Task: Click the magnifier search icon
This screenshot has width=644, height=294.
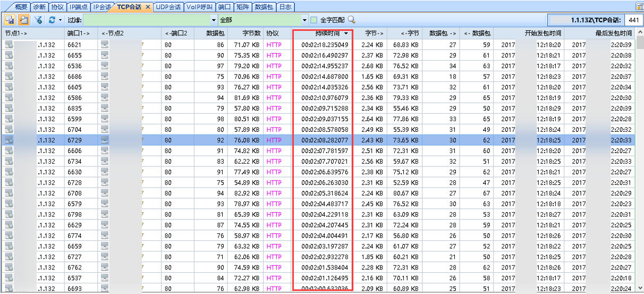Action: pyautogui.click(x=351, y=20)
